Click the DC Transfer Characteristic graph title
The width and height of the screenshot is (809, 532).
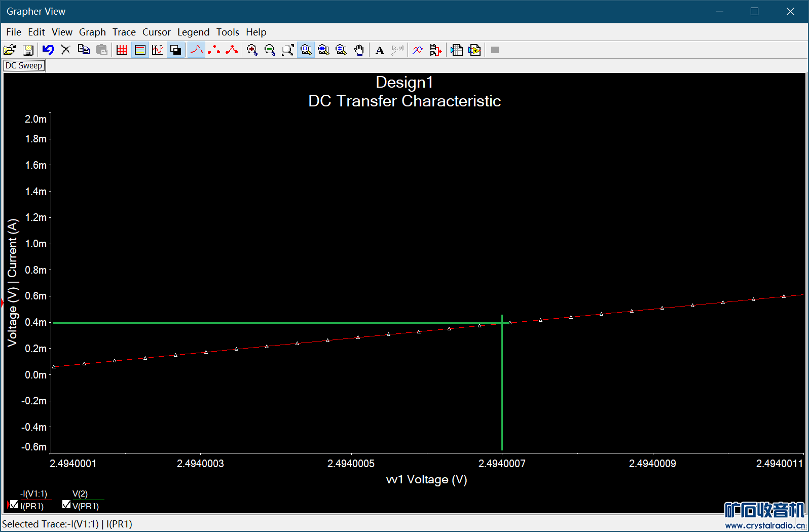tap(404, 101)
